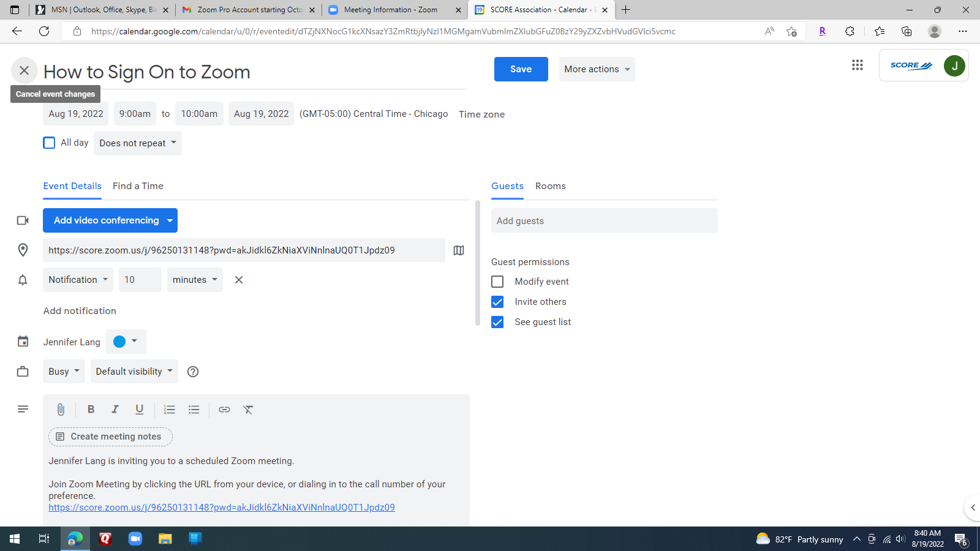Insert a bulleted list in description
This screenshot has width=980, height=551.
click(x=194, y=410)
